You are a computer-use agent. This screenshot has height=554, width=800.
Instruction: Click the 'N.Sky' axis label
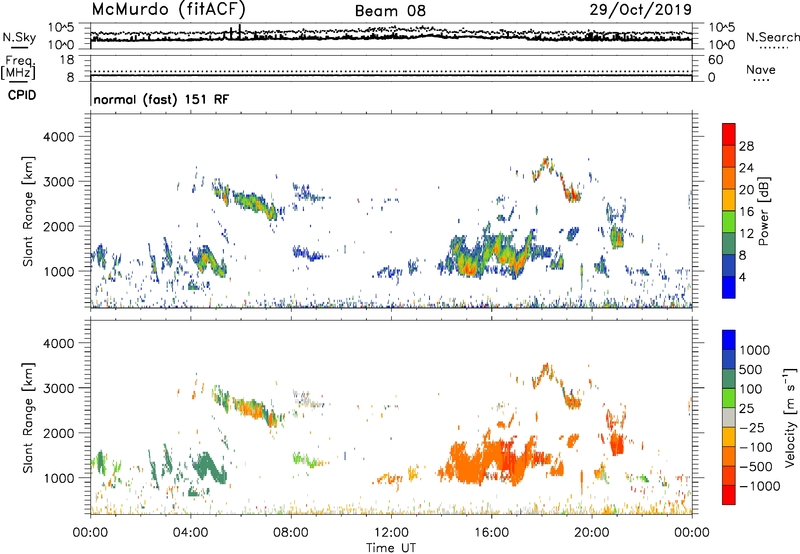19,37
